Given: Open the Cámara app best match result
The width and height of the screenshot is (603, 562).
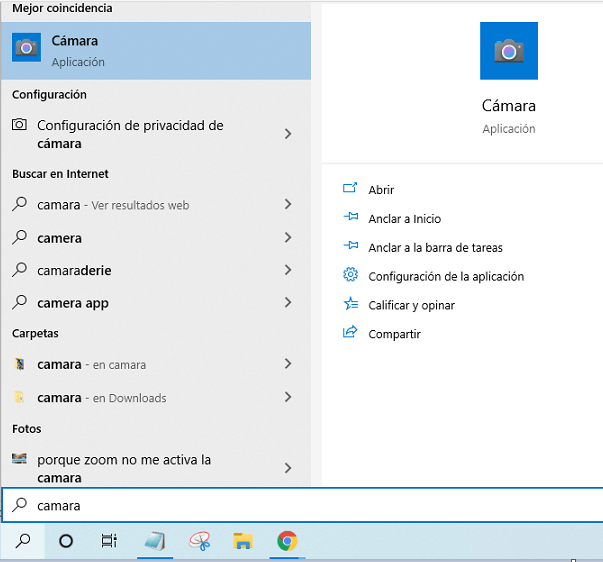Looking at the screenshot, I should click(x=156, y=51).
